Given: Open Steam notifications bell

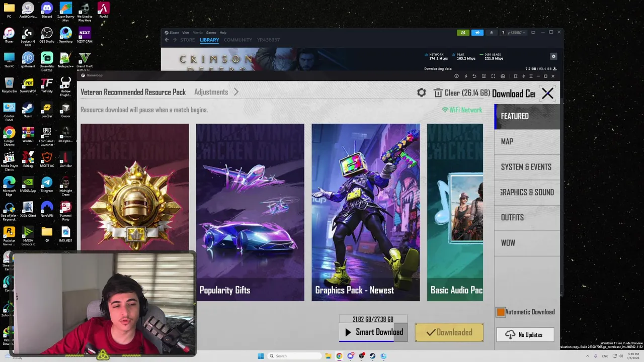Looking at the screenshot, I should [x=492, y=33].
